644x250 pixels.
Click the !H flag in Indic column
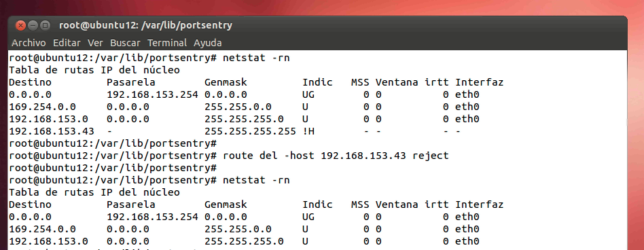308,131
